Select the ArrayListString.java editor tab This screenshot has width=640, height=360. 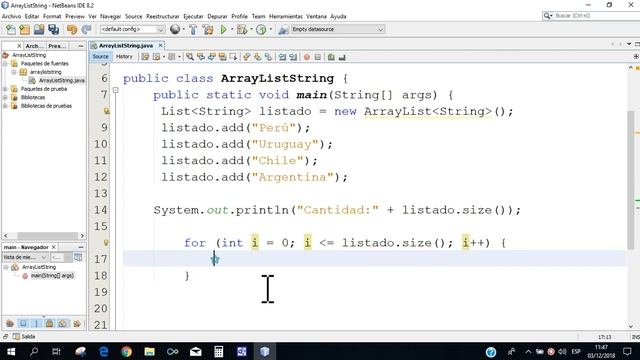pos(126,46)
